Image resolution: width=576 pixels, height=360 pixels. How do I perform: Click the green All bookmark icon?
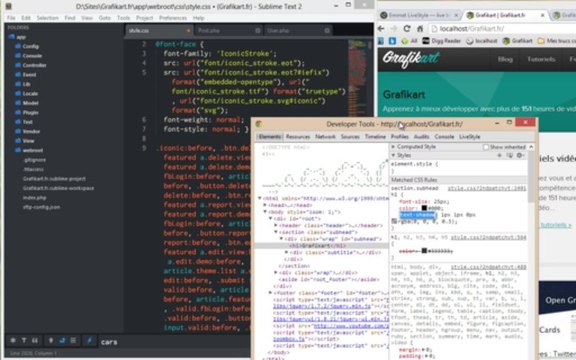pyautogui.click(x=405, y=41)
